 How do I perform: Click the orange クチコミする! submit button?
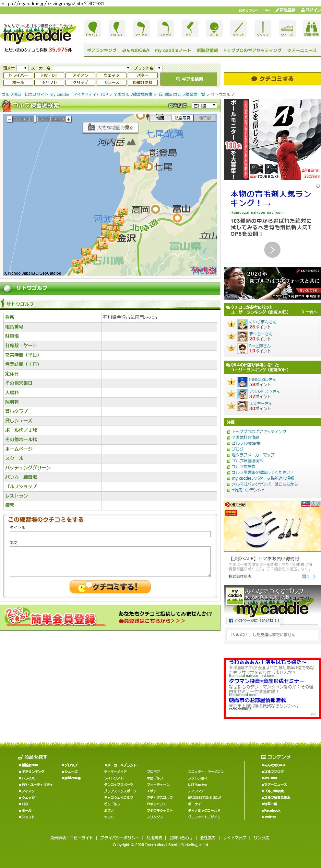110,587
